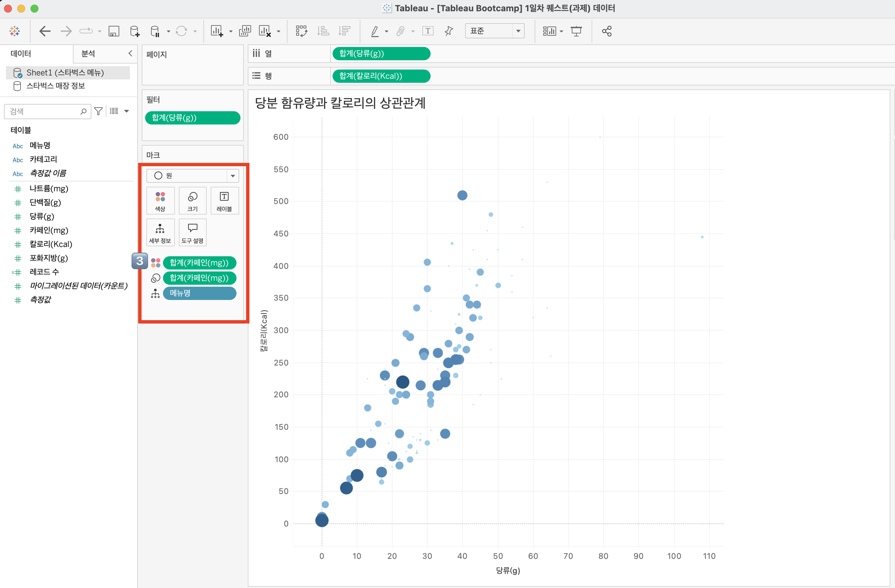Click the new worksheet icon
The image size is (895, 588).
coord(217,31)
